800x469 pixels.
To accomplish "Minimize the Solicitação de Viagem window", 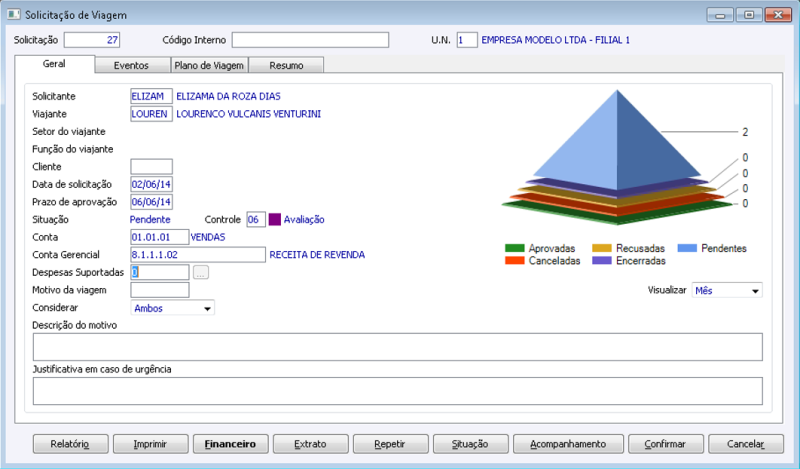I will [720, 15].
